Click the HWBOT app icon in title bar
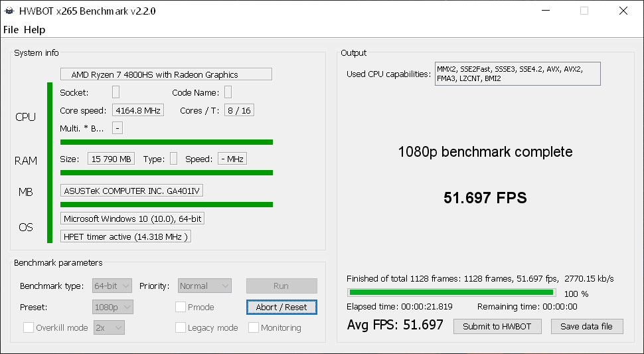644x354 pixels. [x=9, y=11]
